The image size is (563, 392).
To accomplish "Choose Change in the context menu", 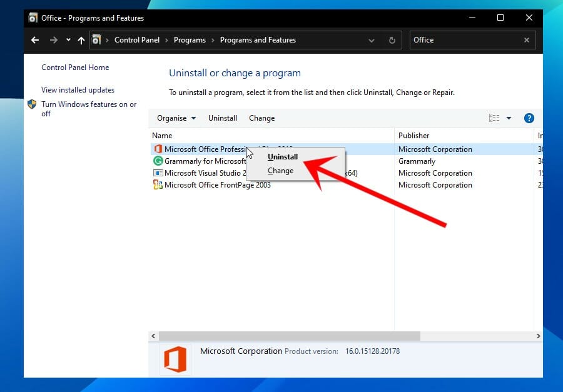I will tap(280, 171).
